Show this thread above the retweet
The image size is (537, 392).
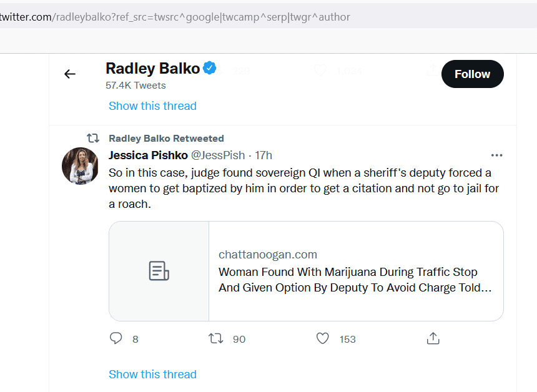(x=152, y=105)
